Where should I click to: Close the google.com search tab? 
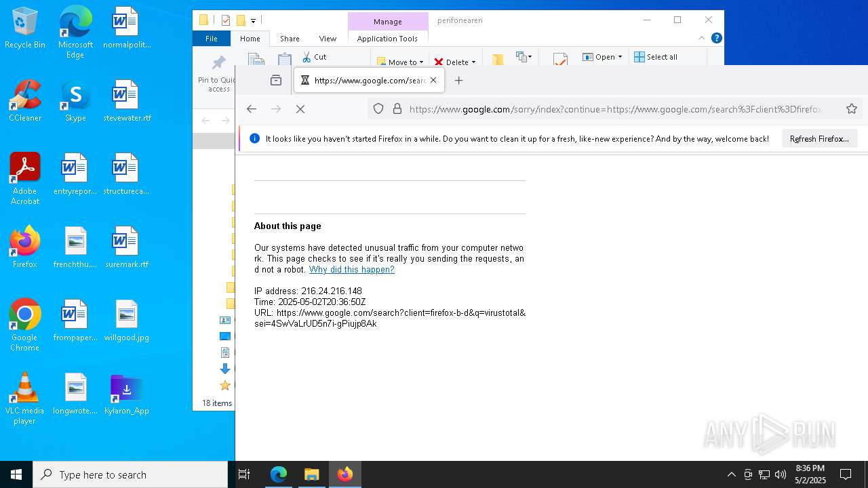coord(433,80)
